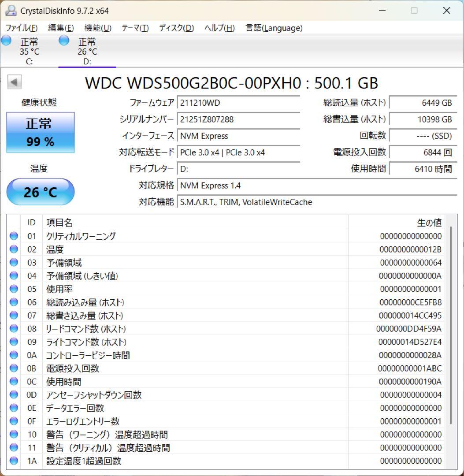Click the 26 °C temperature indicator
Image resolution: width=464 pixels, height=476 pixels.
pyautogui.click(x=41, y=192)
